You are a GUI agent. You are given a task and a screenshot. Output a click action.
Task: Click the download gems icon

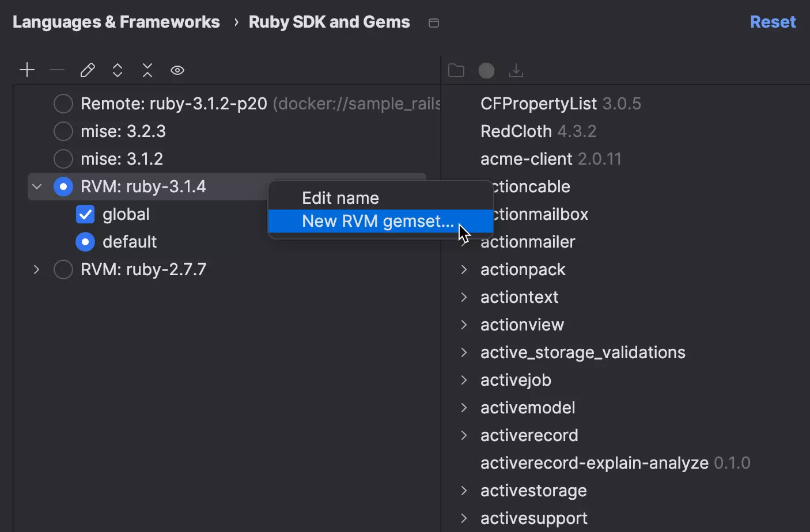[516, 70]
